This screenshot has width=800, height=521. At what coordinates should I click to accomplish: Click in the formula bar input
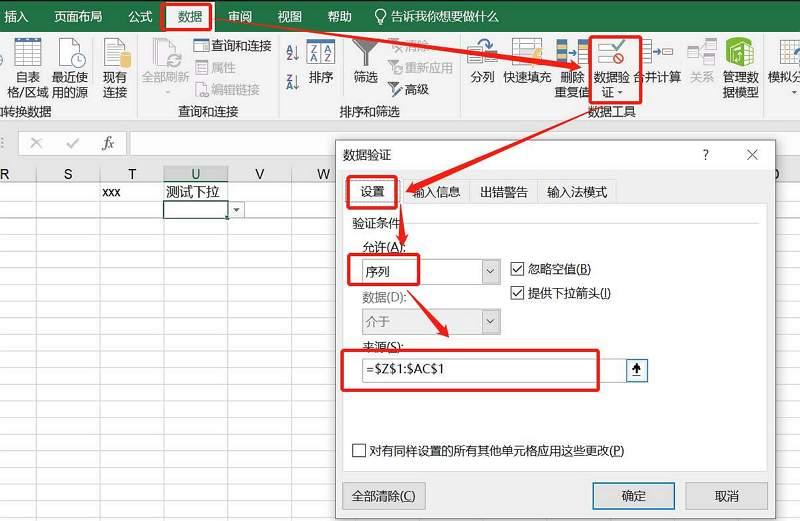tap(233, 143)
